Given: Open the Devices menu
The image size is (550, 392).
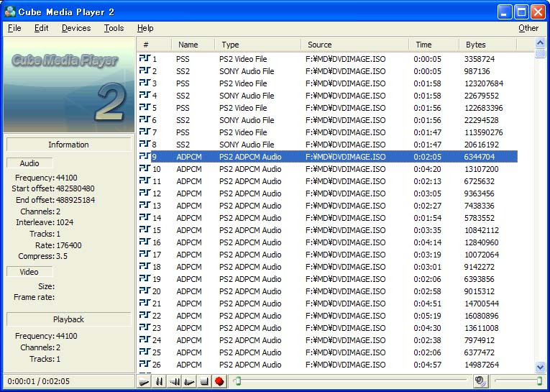Looking at the screenshot, I should 76,28.
